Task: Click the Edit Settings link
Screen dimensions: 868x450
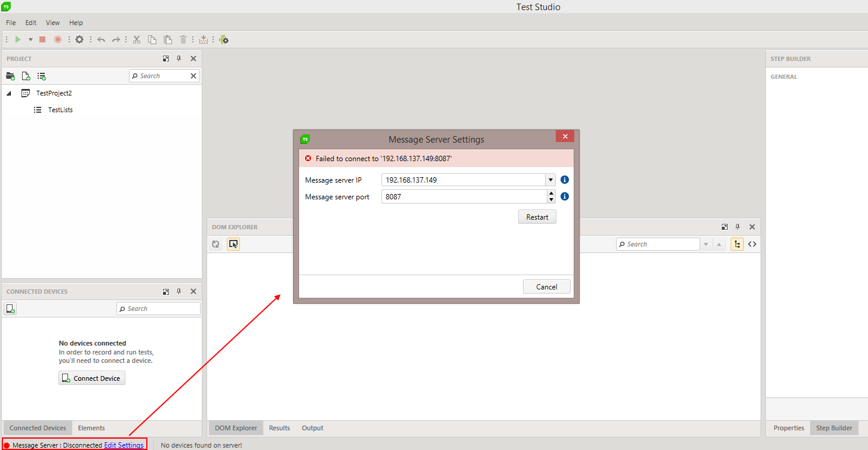Action: [x=124, y=445]
